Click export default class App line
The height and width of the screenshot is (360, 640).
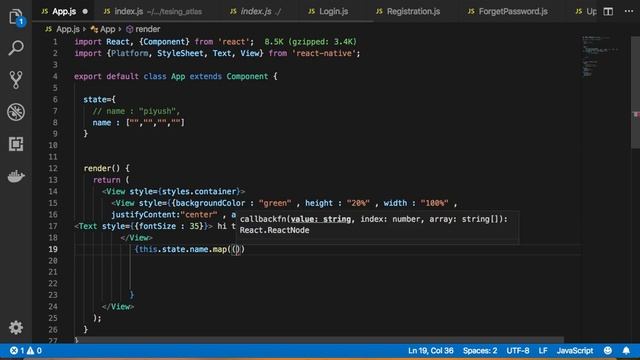(176, 76)
